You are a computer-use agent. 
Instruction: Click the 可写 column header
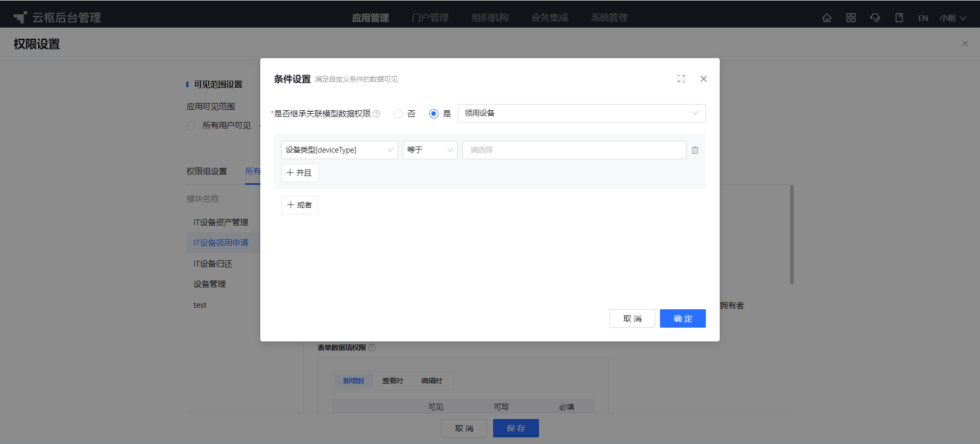[501, 407]
